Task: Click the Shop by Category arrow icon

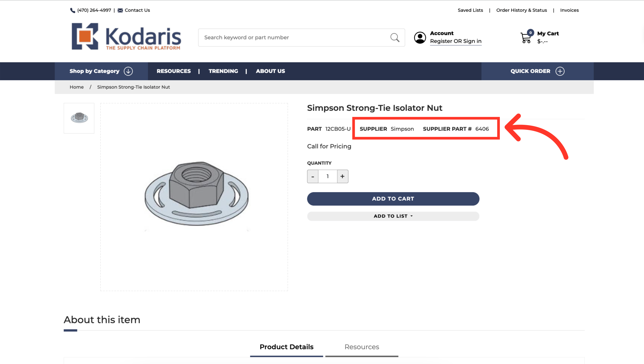Action: tap(128, 71)
